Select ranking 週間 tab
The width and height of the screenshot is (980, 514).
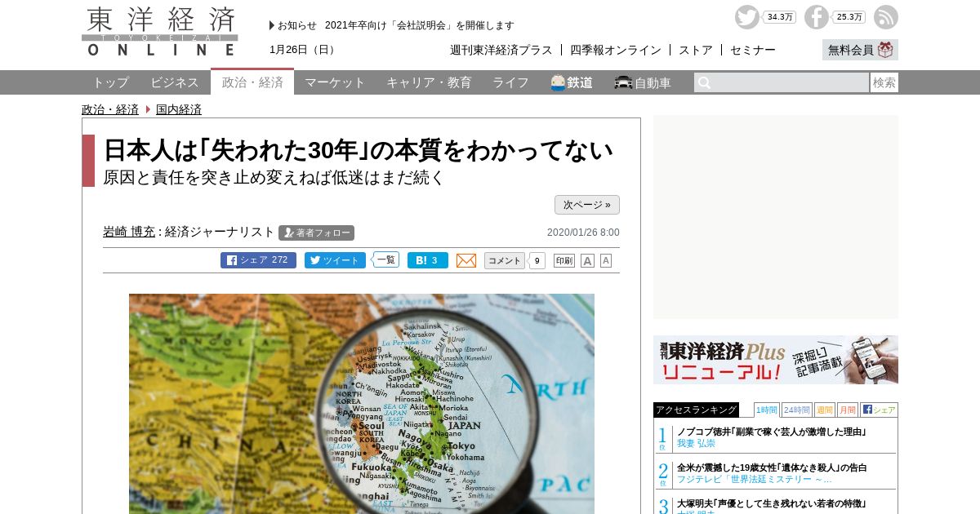[824, 410]
